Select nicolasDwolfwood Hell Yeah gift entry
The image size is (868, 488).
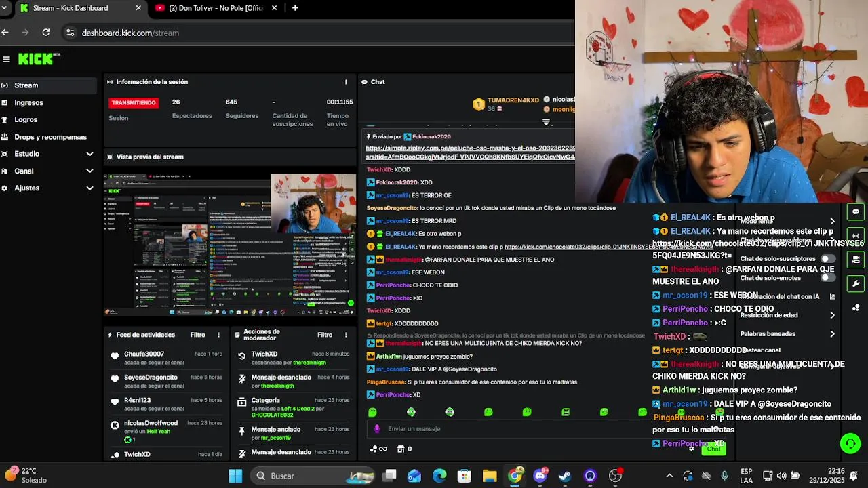point(166,431)
